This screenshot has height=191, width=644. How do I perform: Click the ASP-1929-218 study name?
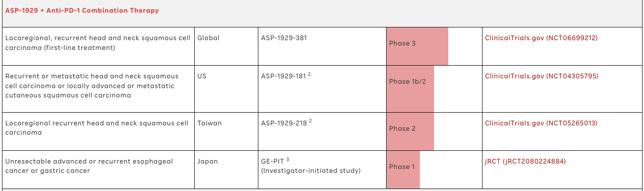click(x=284, y=123)
